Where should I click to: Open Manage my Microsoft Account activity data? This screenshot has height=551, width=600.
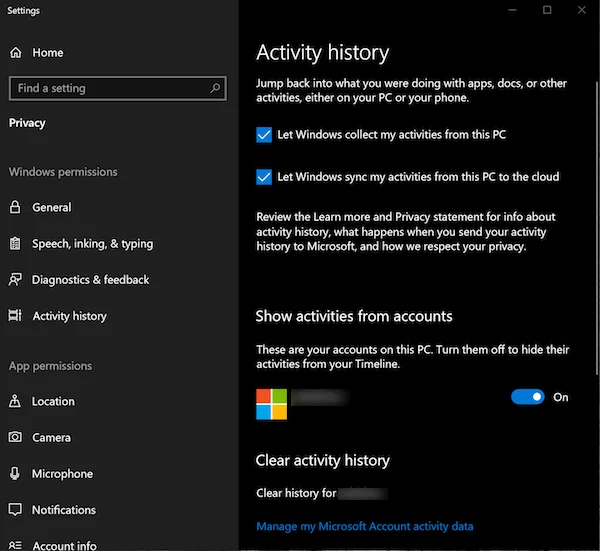[364, 526]
